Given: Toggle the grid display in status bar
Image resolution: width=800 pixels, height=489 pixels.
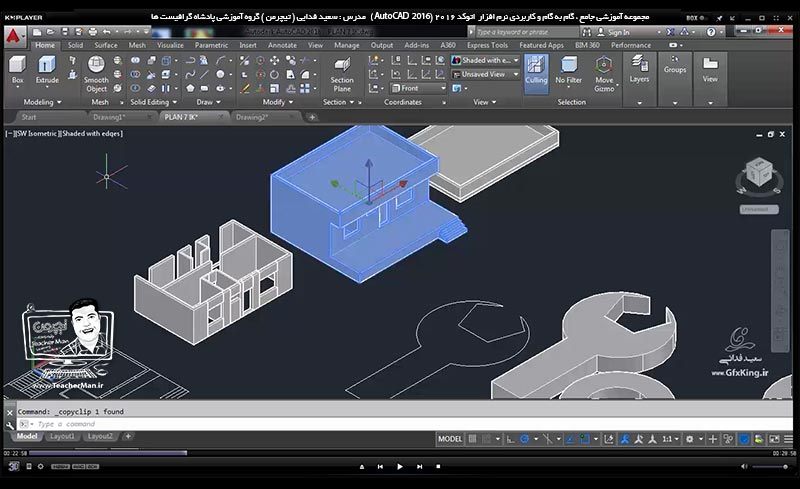Looking at the screenshot, I should click(x=473, y=439).
